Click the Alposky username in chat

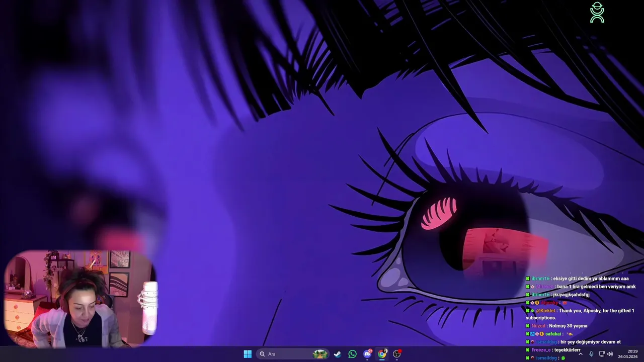pyautogui.click(x=549, y=303)
